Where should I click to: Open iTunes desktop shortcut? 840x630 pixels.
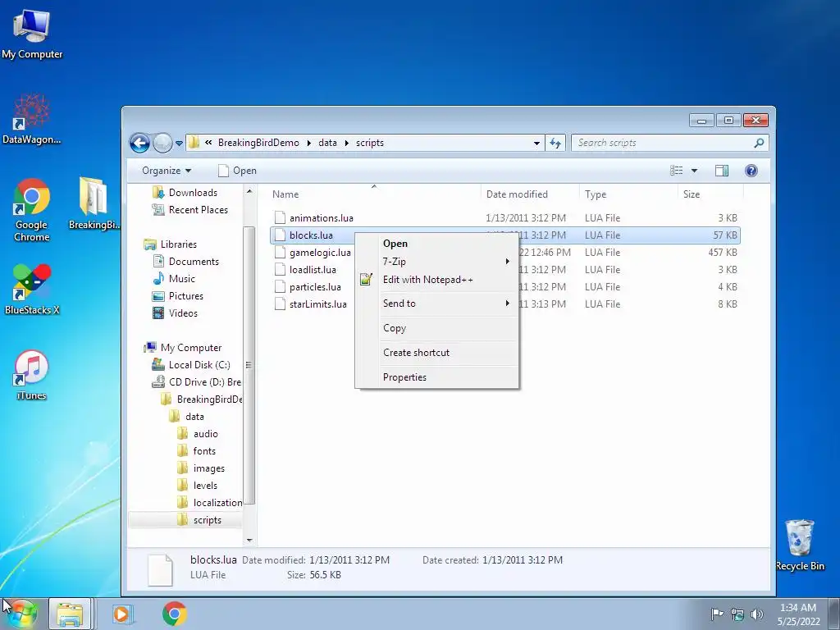(x=32, y=375)
